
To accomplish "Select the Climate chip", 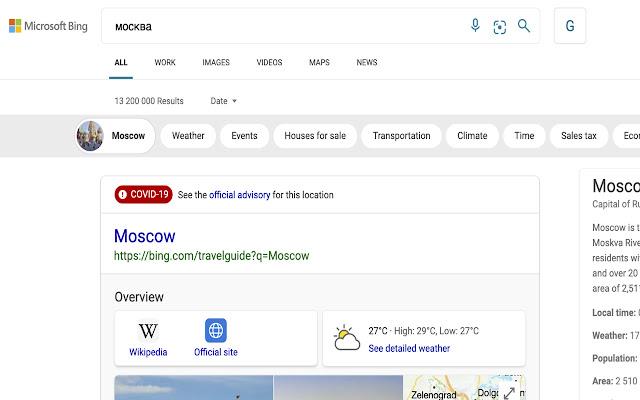I will click(x=472, y=136).
